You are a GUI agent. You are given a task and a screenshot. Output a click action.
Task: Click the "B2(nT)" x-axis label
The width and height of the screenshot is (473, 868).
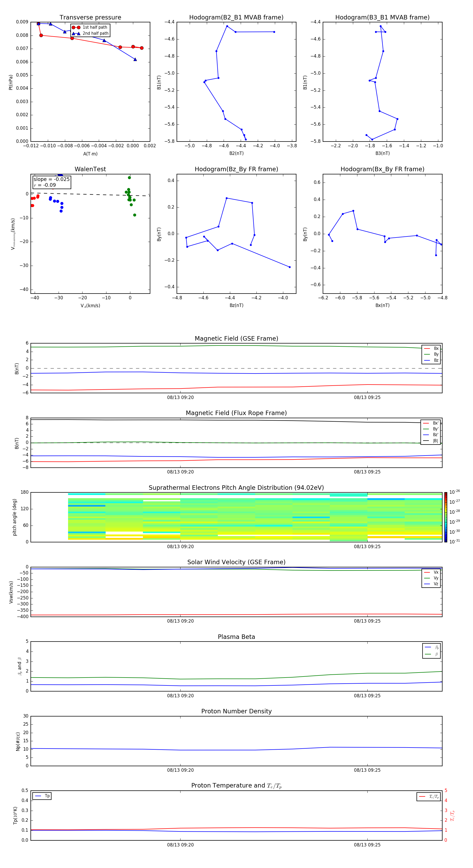point(236,153)
